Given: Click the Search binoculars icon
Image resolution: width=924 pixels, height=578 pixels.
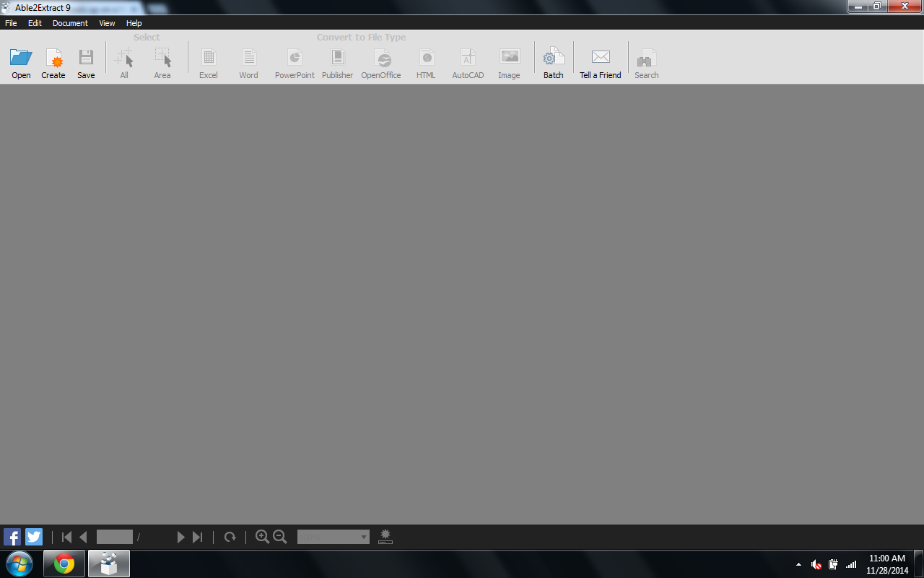Looking at the screenshot, I should coord(646,59).
